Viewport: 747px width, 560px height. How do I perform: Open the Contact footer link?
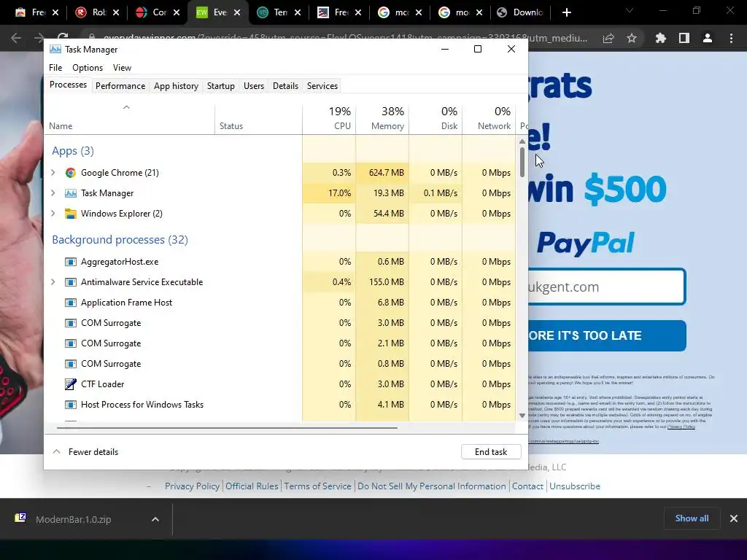coord(527,486)
